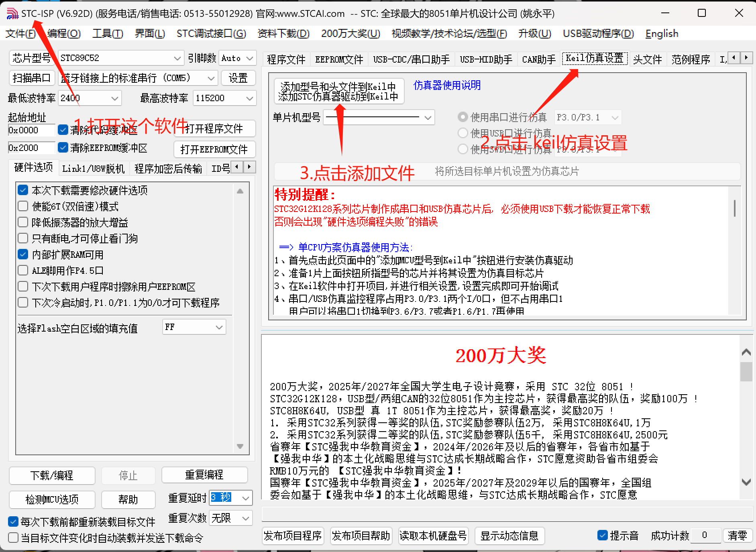The height and width of the screenshot is (552, 756).
Task: Click scroll-down arrow in hardware options list
Action: click(240, 446)
